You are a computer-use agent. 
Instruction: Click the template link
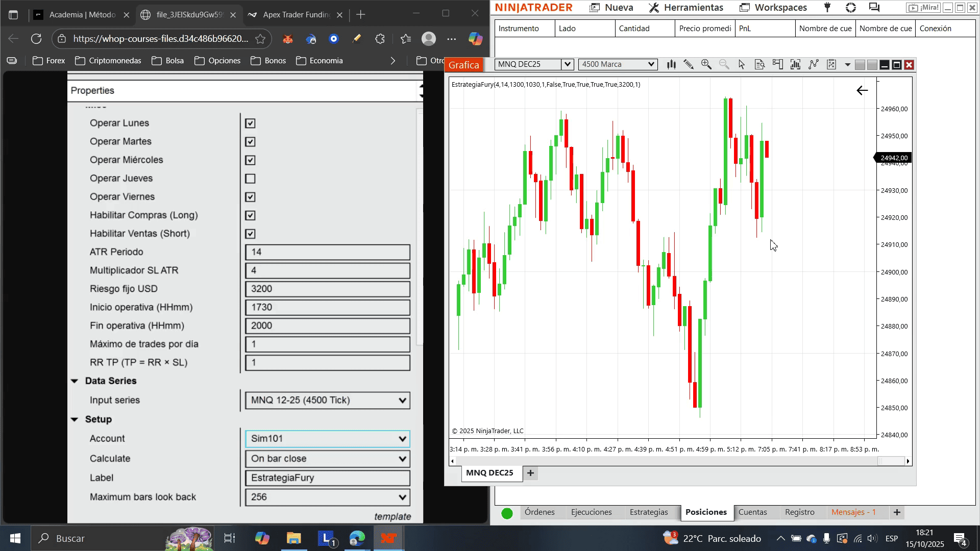pyautogui.click(x=392, y=516)
